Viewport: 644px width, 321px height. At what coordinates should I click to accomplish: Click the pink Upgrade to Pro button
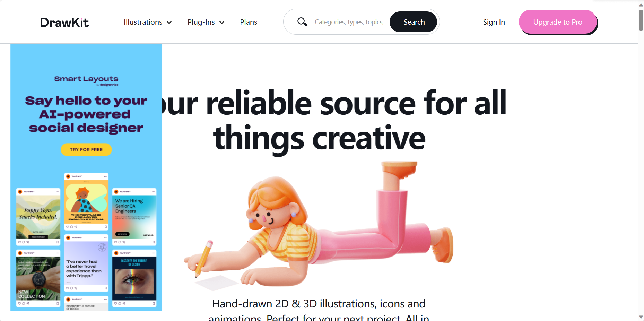558,22
